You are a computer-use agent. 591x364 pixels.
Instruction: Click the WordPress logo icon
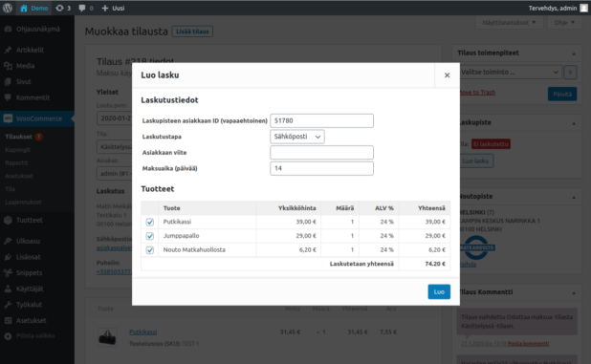8,8
